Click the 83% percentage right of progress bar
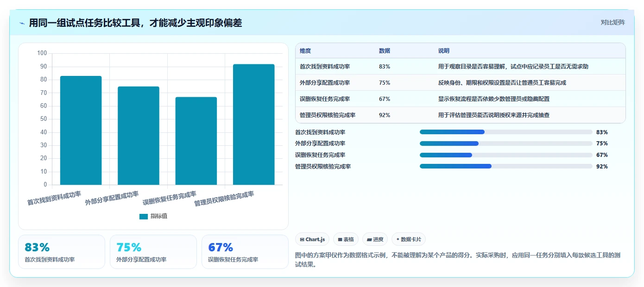The image size is (644, 287). (602, 132)
